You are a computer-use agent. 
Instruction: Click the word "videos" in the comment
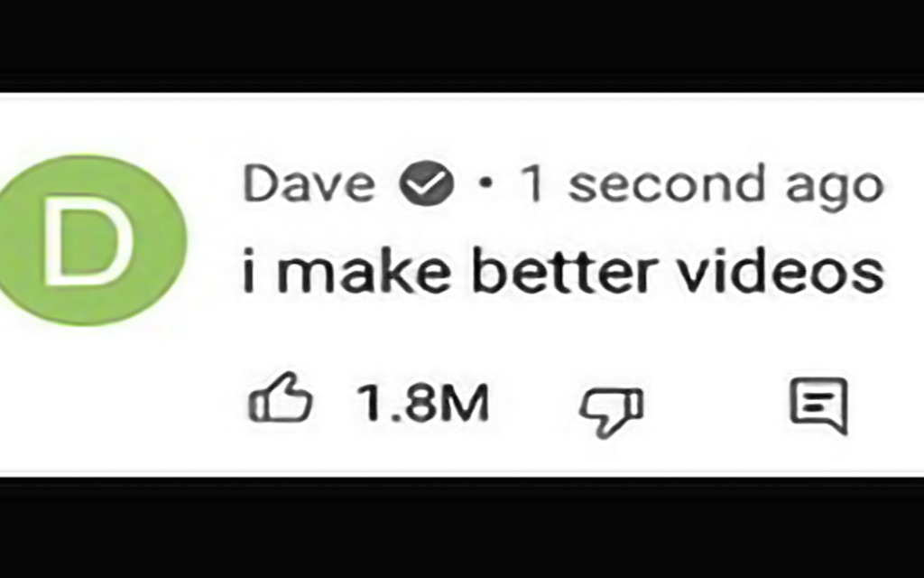point(781,271)
